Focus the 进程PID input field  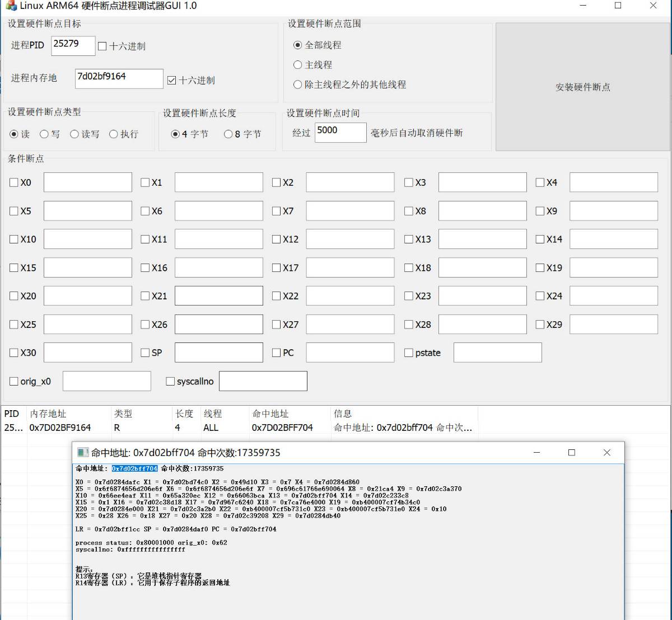tap(73, 45)
